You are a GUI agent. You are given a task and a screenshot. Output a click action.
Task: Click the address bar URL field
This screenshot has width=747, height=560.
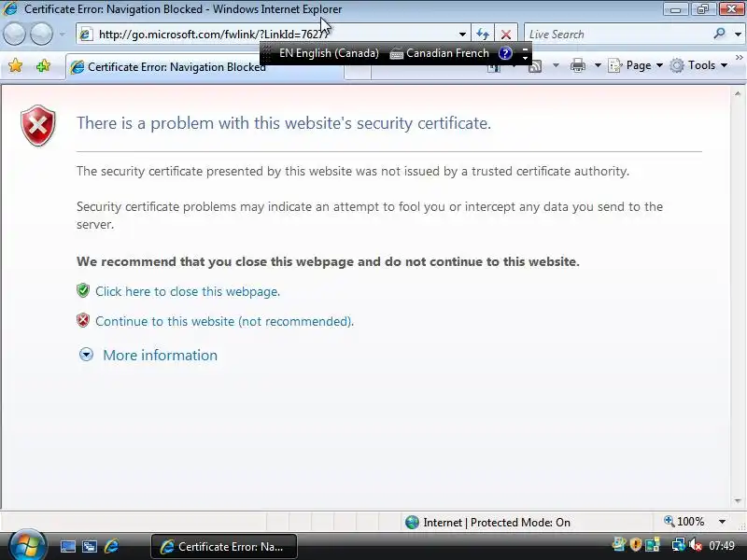coord(272,35)
